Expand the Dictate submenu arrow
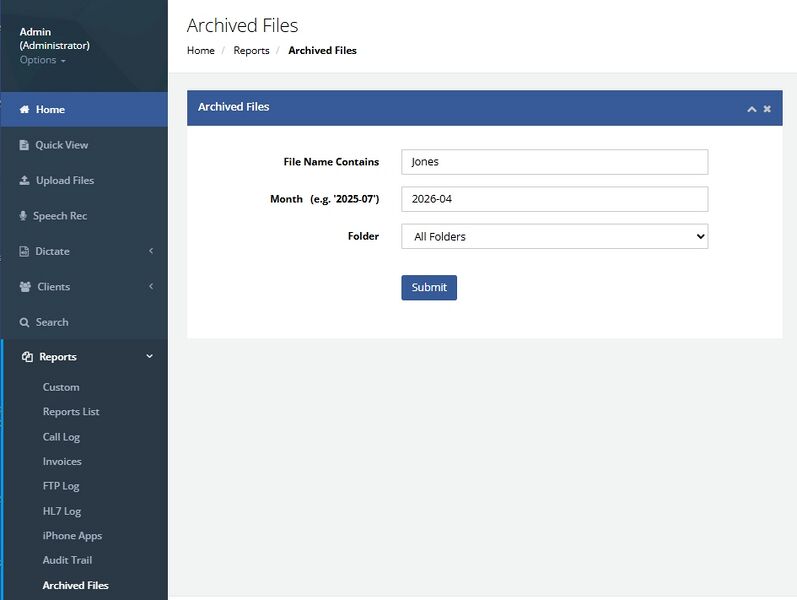The image size is (797, 600). (x=151, y=251)
